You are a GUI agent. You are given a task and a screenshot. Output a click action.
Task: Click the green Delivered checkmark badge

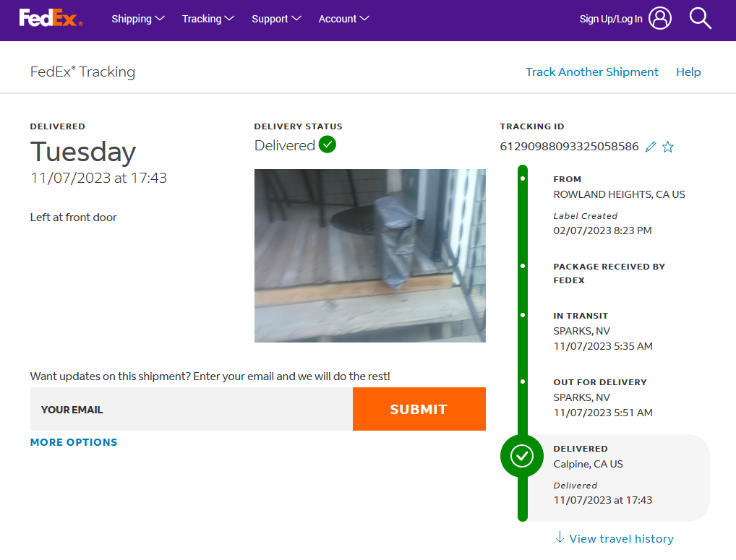click(328, 145)
